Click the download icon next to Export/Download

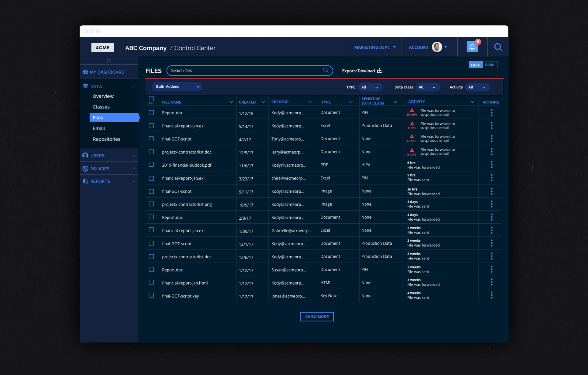(380, 70)
